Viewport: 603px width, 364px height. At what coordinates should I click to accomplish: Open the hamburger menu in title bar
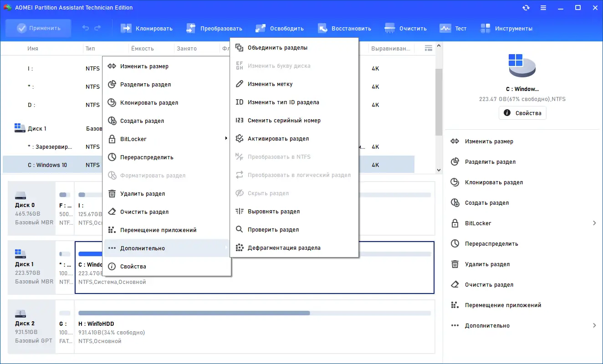point(543,8)
